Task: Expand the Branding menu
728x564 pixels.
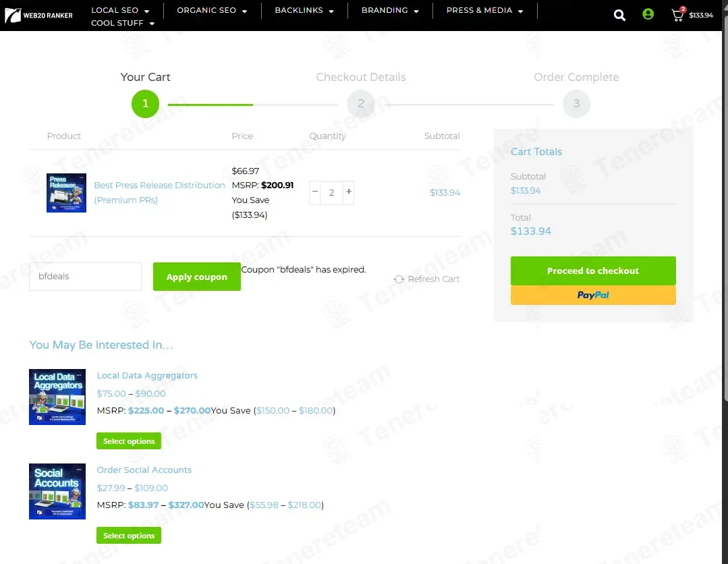Action: point(390,10)
